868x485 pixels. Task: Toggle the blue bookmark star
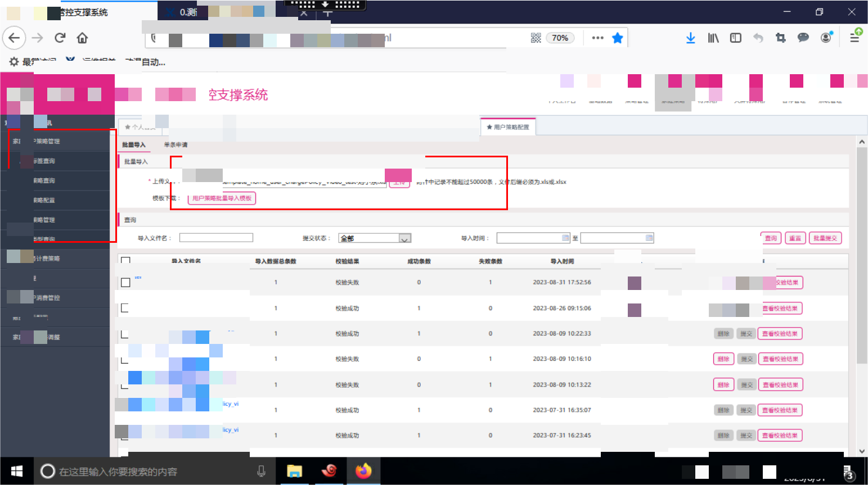tap(618, 38)
